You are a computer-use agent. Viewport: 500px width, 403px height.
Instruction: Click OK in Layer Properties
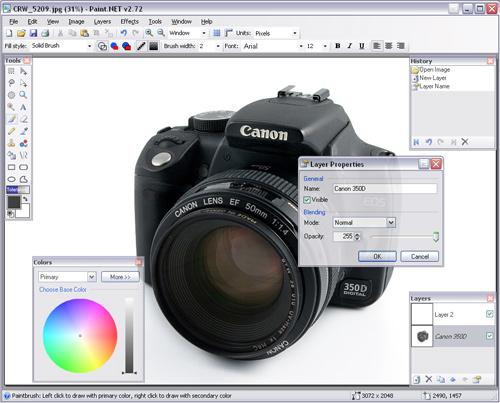377,256
